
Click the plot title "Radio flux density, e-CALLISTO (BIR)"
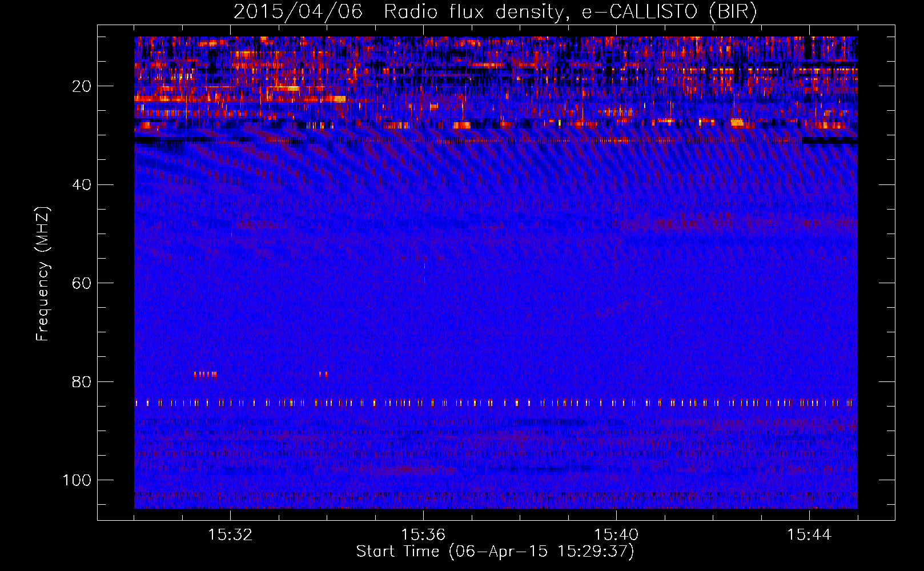click(570, 12)
